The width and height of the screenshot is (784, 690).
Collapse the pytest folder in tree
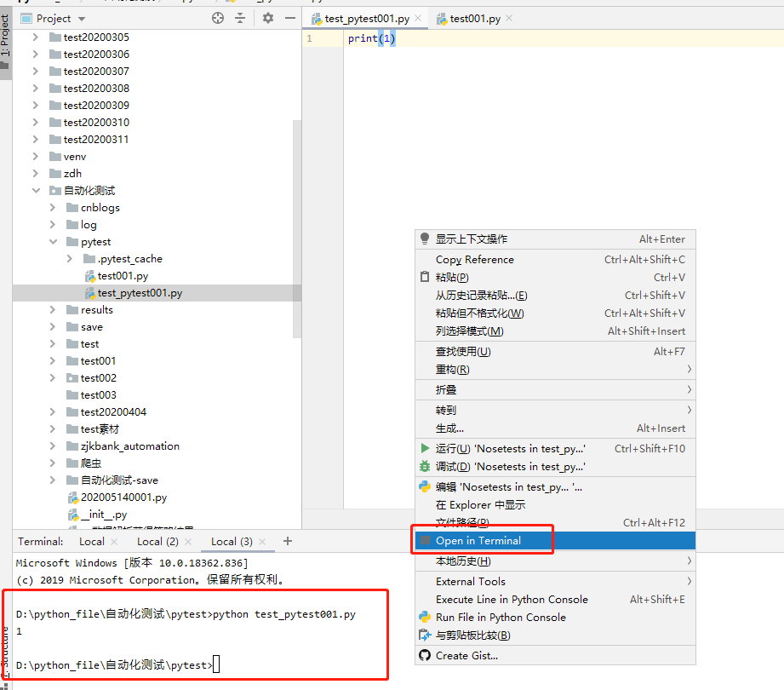click(53, 242)
